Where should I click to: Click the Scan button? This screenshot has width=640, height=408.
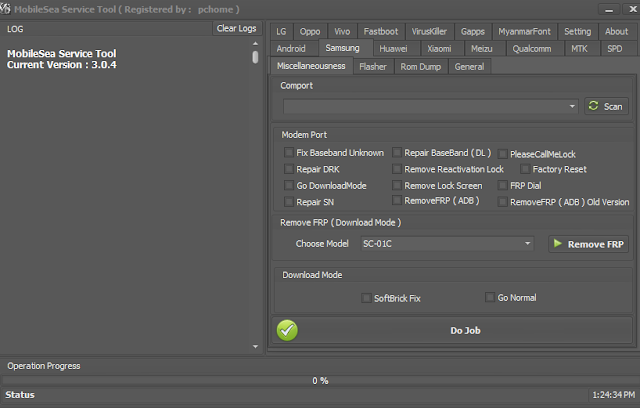[606, 106]
